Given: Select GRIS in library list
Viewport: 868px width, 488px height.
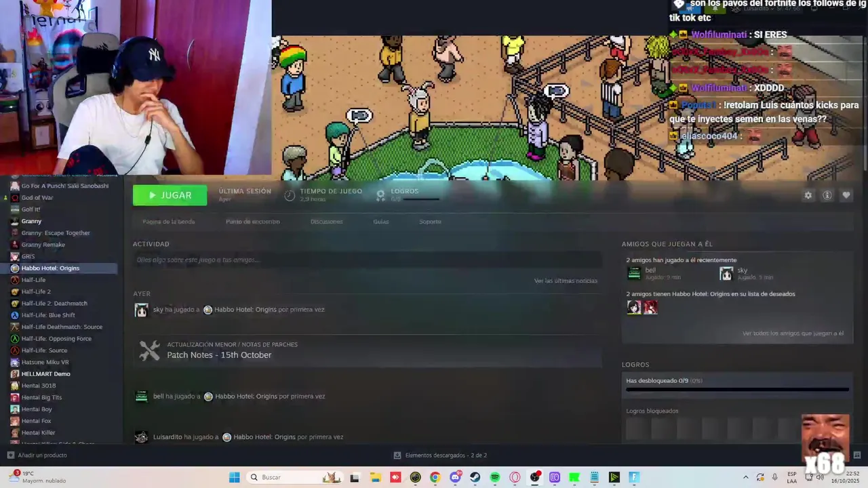Looking at the screenshot, I should point(28,256).
